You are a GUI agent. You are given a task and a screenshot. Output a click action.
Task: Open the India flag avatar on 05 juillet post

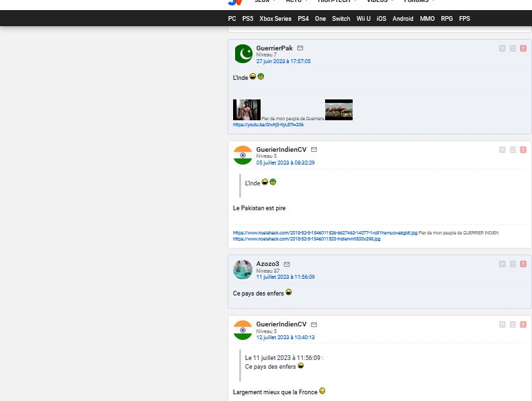coord(243,155)
